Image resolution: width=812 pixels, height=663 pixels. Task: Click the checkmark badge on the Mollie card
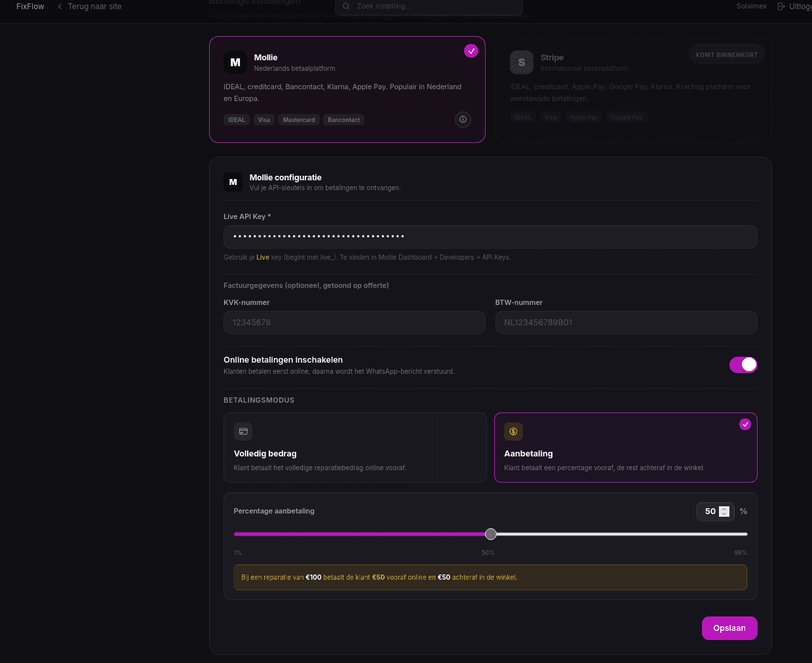tap(471, 50)
